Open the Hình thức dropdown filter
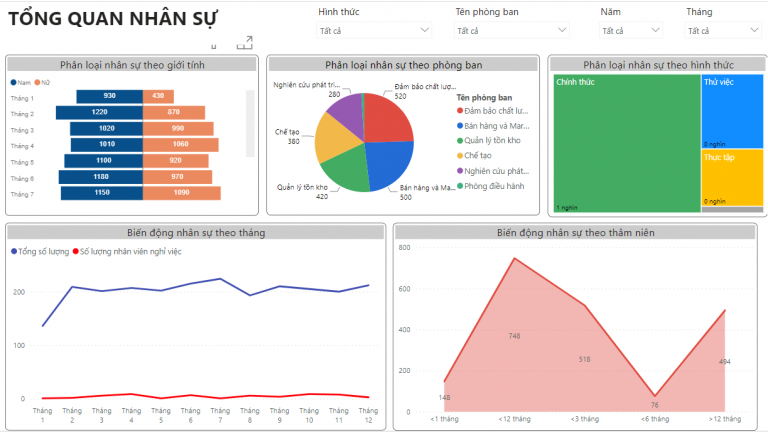This screenshot has width=768, height=432. [x=374, y=30]
